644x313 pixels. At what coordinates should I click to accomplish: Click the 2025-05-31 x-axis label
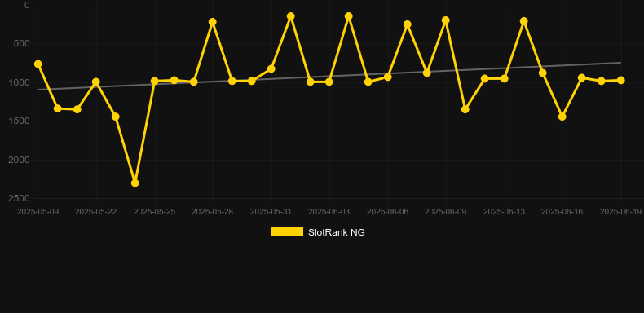coord(271,212)
